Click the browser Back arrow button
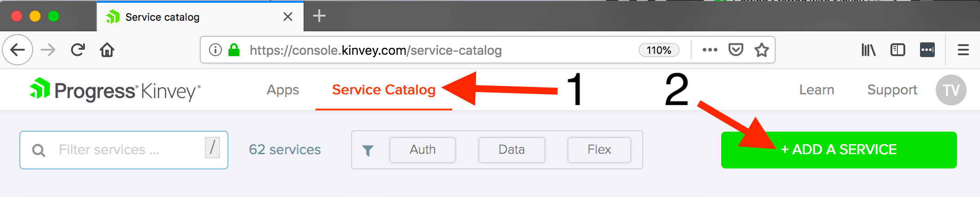 click(18, 50)
